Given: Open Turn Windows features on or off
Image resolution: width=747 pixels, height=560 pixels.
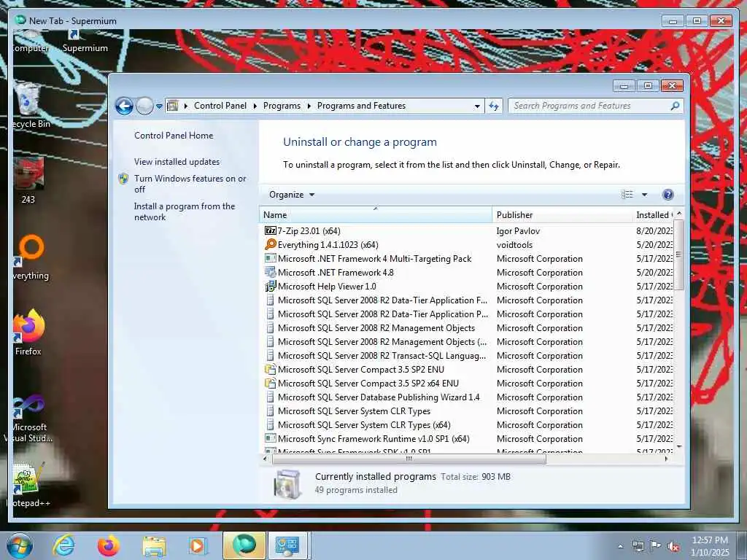Looking at the screenshot, I should (190, 184).
